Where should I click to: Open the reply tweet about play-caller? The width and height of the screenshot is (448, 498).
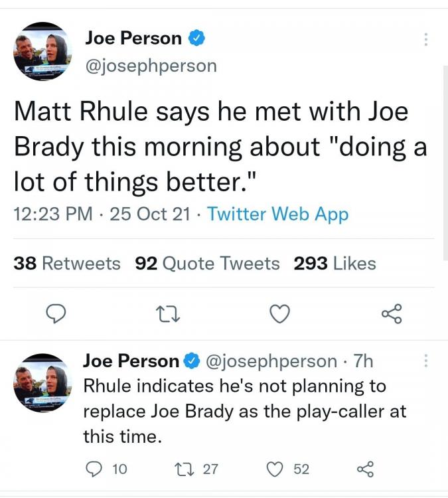click(244, 411)
